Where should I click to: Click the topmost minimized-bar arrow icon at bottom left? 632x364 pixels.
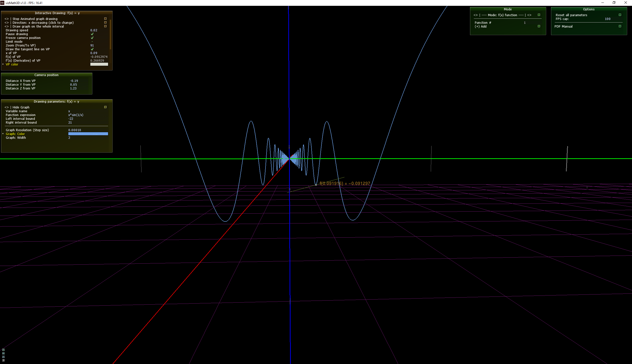pyautogui.click(x=3, y=350)
